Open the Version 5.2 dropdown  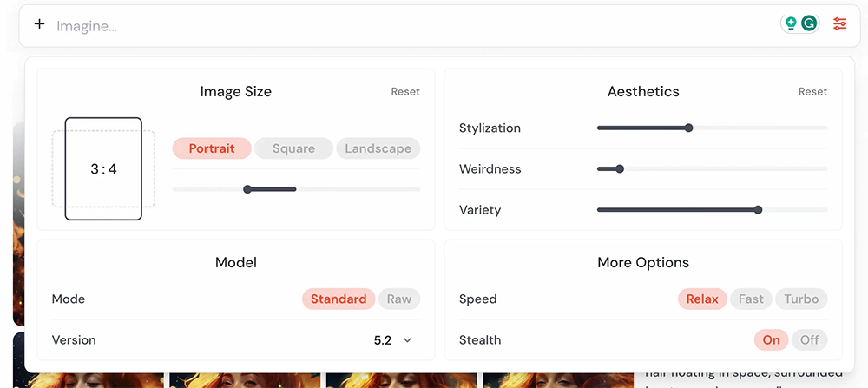(383, 340)
